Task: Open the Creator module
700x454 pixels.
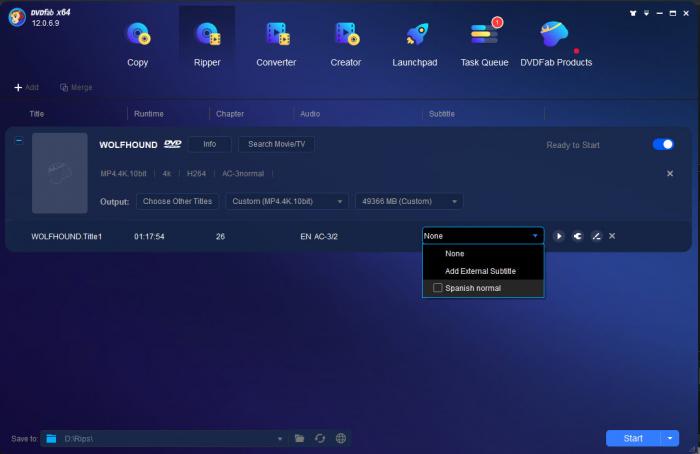Action: point(346,45)
